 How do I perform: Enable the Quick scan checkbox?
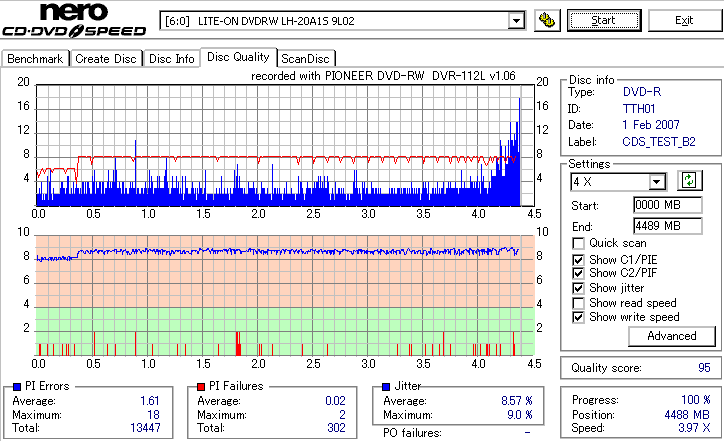578,243
